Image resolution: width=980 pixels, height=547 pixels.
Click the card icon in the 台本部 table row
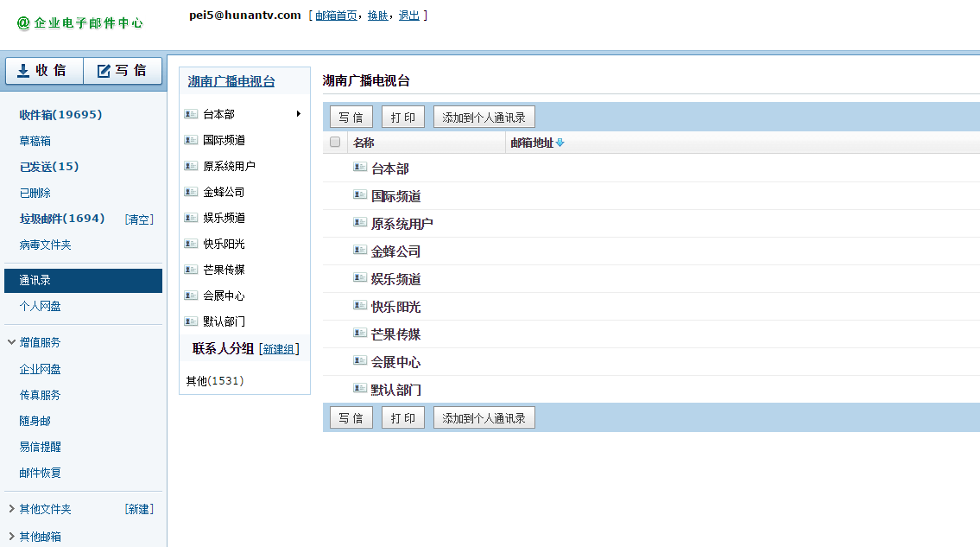360,167
